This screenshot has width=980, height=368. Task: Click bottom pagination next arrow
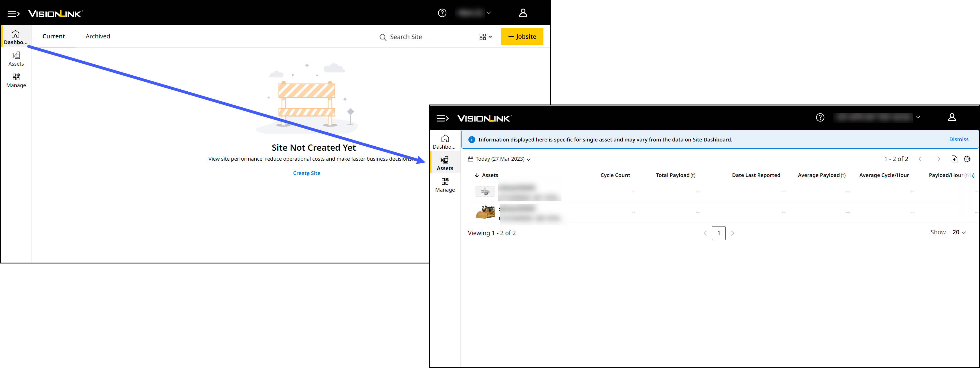[732, 233]
